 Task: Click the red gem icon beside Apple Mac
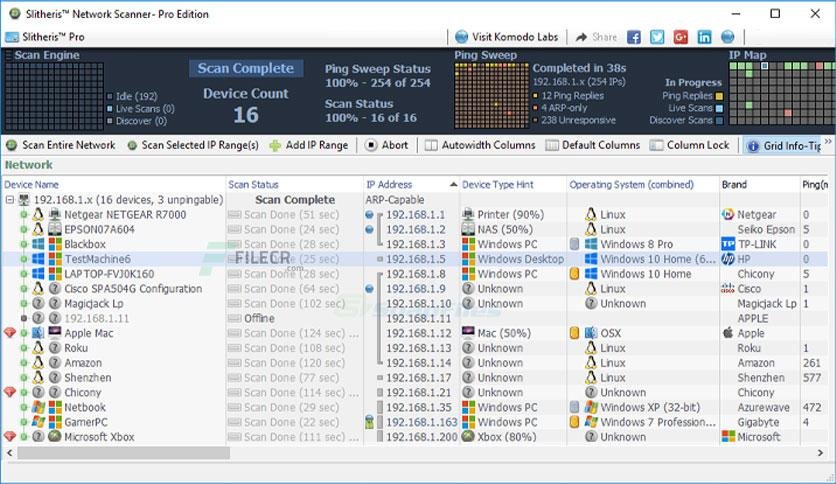(x=10, y=333)
